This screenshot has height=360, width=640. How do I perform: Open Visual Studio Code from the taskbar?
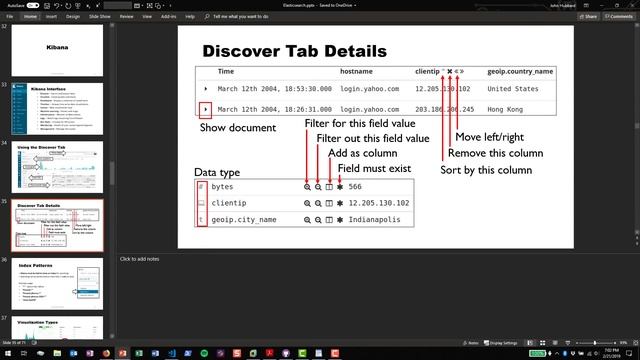coord(171,353)
